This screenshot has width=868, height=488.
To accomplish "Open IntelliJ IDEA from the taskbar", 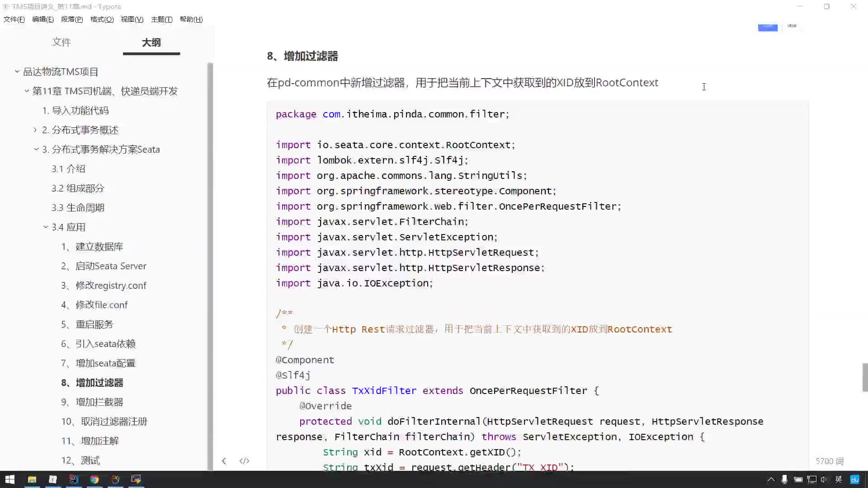I will (73, 479).
